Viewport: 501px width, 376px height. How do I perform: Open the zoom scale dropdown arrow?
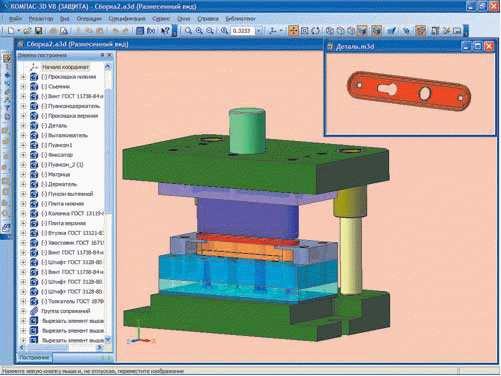click(x=259, y=31)
